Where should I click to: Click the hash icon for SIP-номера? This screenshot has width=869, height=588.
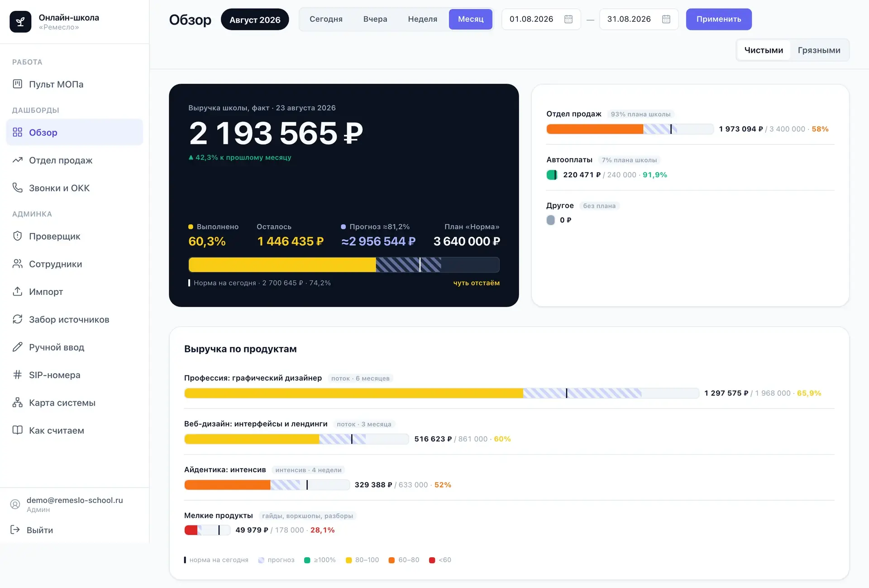click(17, 375)
